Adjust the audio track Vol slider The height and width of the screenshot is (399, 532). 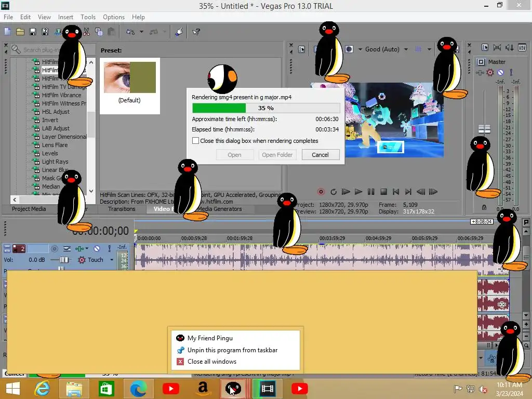click(63, 260)
